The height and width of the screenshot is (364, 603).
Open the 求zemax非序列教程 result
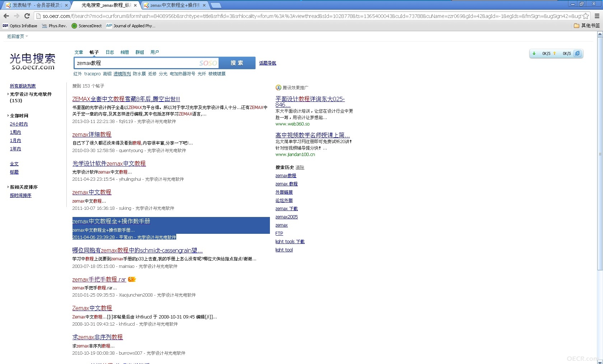tap(98, 337)
